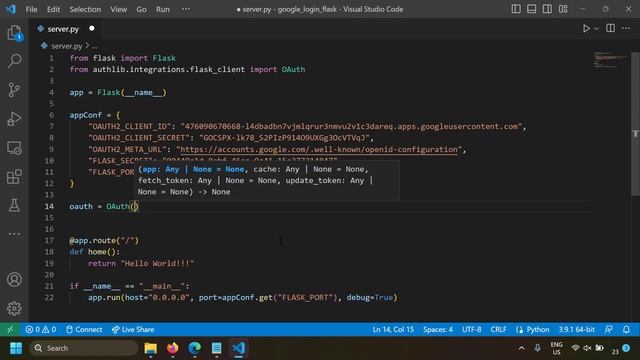Open the Source Control view
This screenshot has height=360, width=640.
point(14,90)
